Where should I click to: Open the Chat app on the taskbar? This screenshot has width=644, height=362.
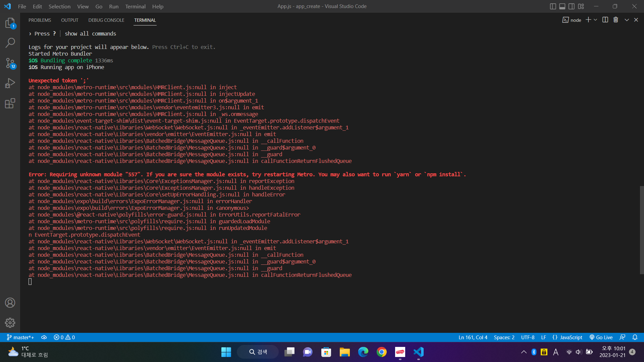point(308,352)
